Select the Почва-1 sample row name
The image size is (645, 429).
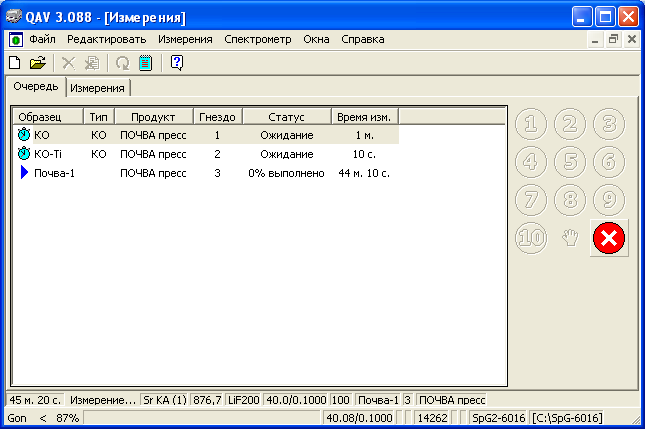coord(54,173)
